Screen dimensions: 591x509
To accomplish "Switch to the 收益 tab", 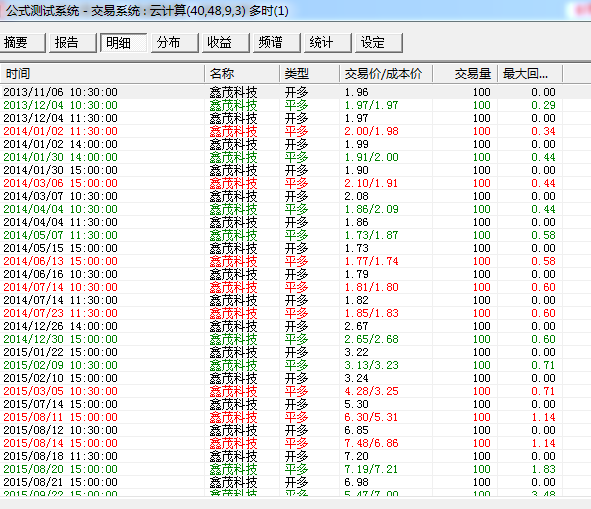I will [226, 43].
